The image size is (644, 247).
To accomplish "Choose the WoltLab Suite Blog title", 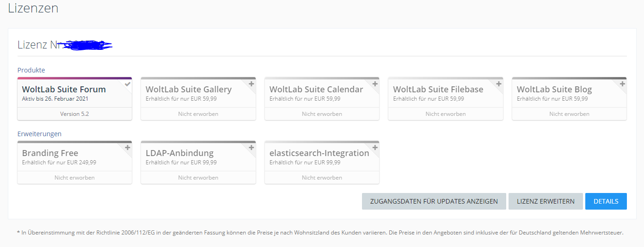I will (x=554, y=90).
